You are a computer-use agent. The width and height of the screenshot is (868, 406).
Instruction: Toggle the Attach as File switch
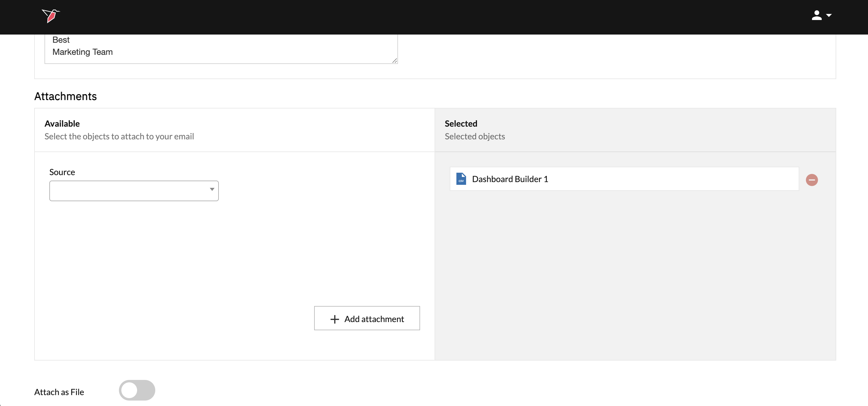[137, 390]
